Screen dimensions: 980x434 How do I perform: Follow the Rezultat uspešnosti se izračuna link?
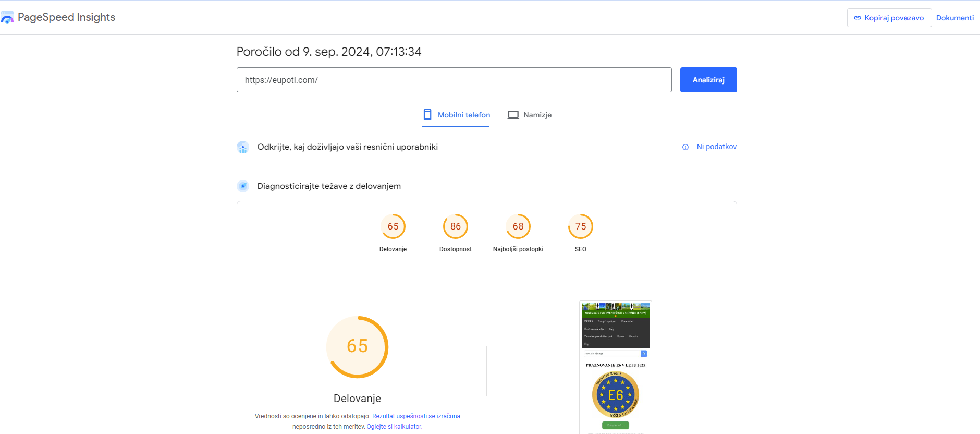(x=416, y=416)
